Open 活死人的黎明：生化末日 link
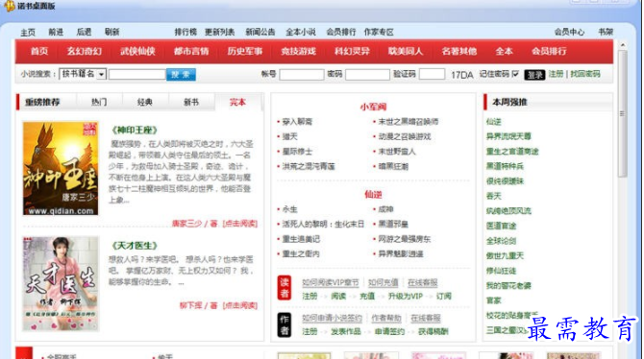Screen dimensions: 644x359 [x=323, y=224]
